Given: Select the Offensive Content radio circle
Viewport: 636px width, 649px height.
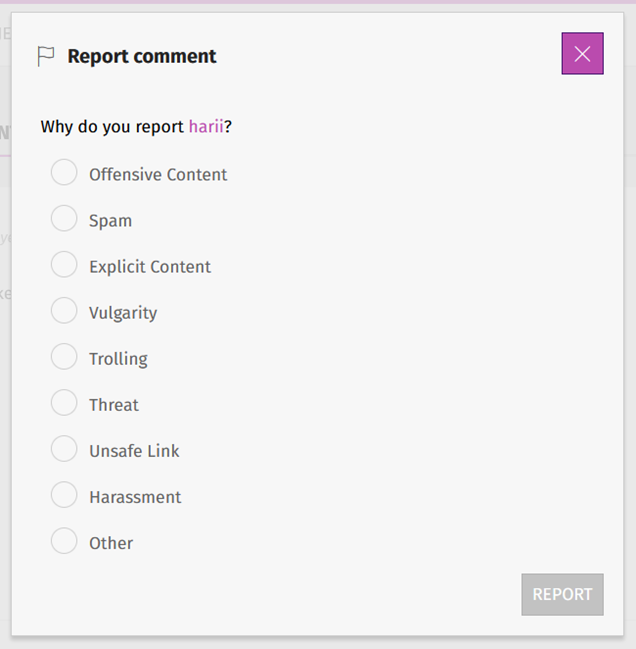Looking at the screenshot, I should click(64, 173).
